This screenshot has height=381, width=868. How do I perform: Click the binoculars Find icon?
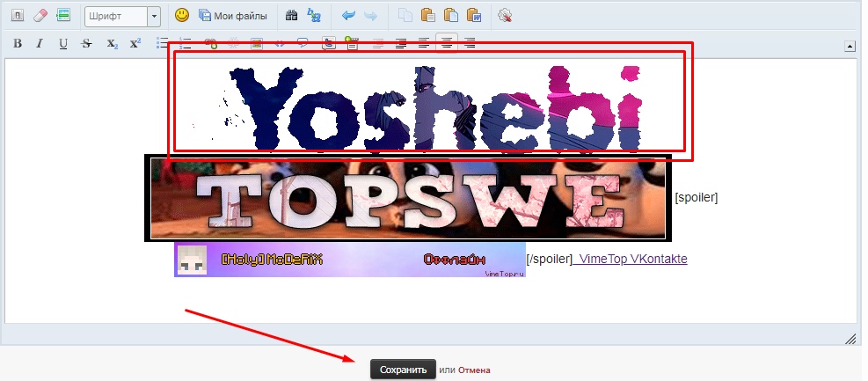point(291,16)
